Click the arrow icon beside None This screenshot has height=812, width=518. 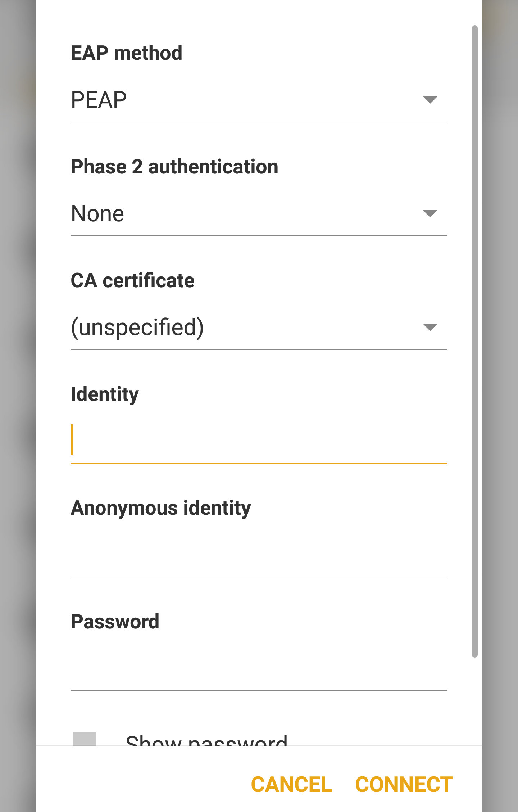coord(430,213)
